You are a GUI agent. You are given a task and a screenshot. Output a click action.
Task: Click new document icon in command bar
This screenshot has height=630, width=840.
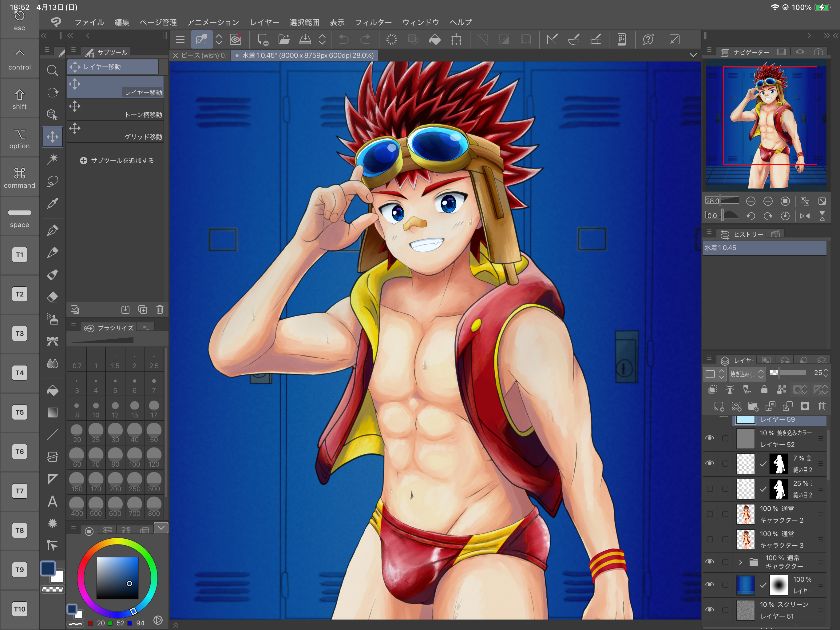(x=262, y=39)
